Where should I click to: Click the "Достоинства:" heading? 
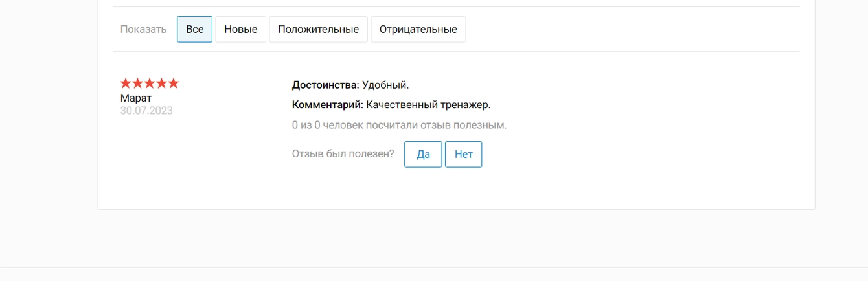click(x=326, y=85)
